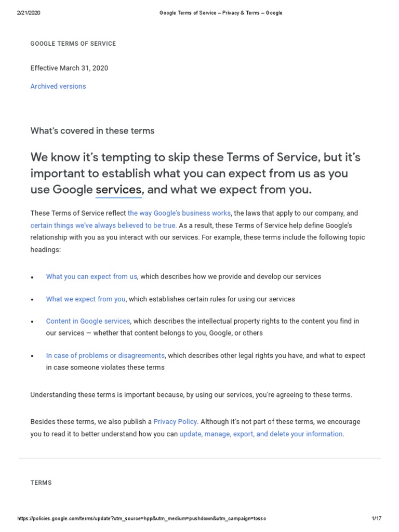
Task: Open 'the way Google's business works' link
Action: tap(179, 213)
